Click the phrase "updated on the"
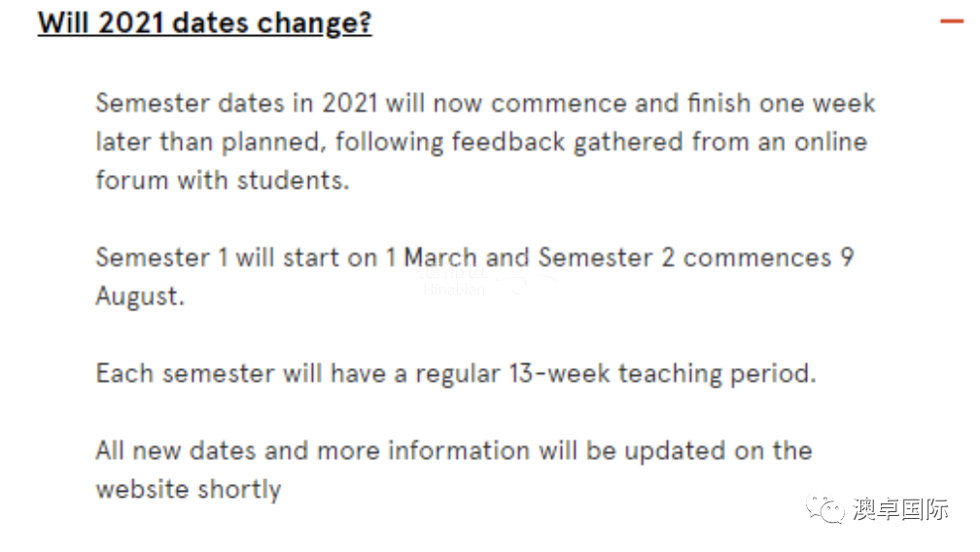The width and height of the screenshot is (980, 552). click(x=718, y=451)
